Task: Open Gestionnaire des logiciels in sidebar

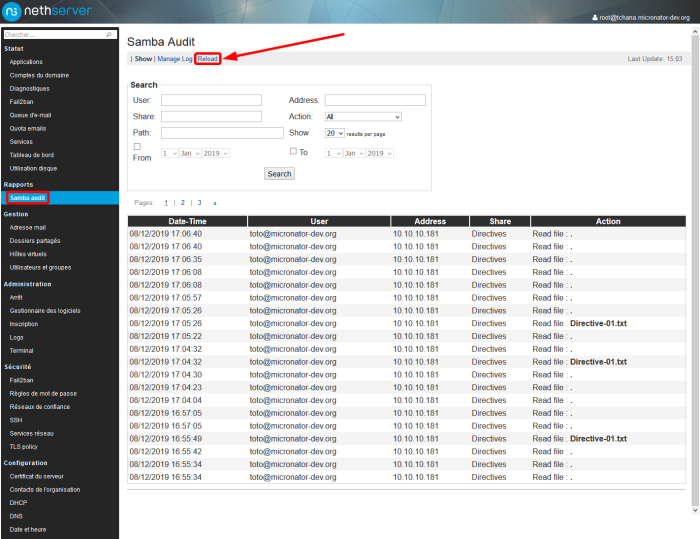Action: coord(45,310)
